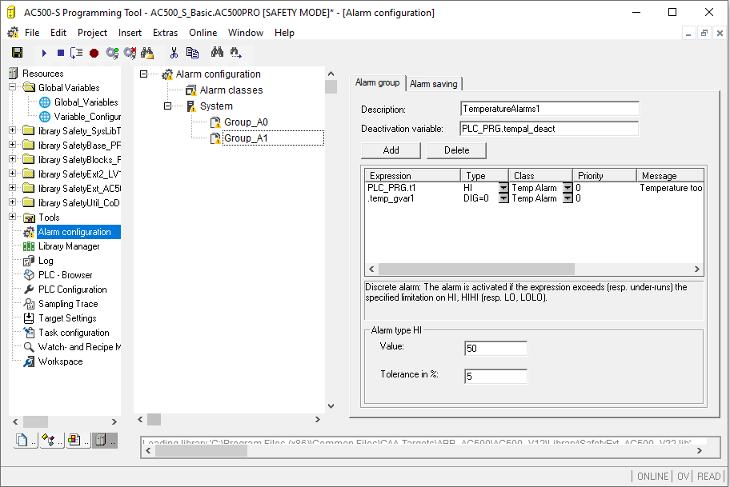Open Library Manager in Resources tree
This screenshot has width=730, height=487.
[x=68, y=246]
